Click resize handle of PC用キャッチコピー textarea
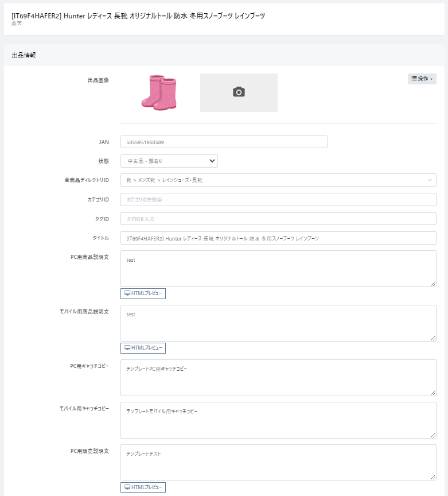448x496 pixels. coord(433,393)
